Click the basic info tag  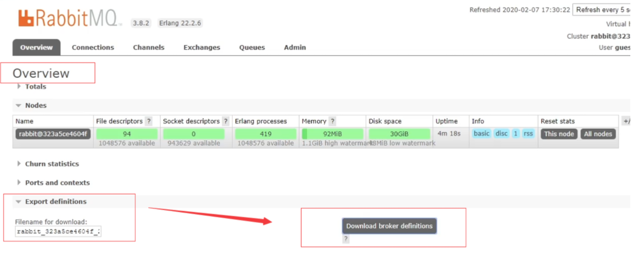click(481, 133)
